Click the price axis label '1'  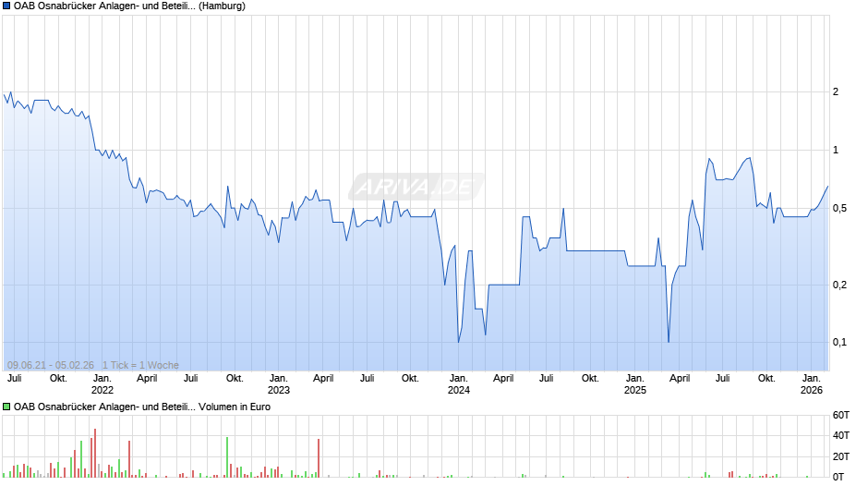pyautogui.click(x=836, y=151)
